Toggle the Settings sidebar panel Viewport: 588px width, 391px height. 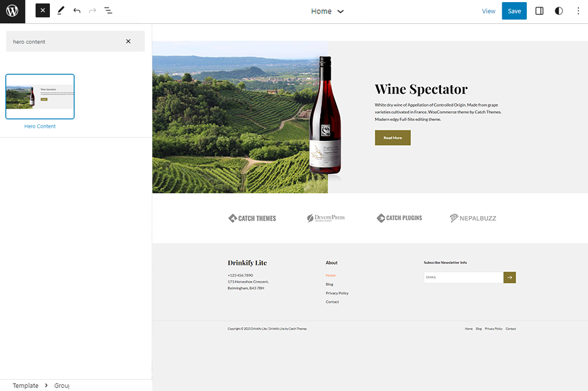539,11
